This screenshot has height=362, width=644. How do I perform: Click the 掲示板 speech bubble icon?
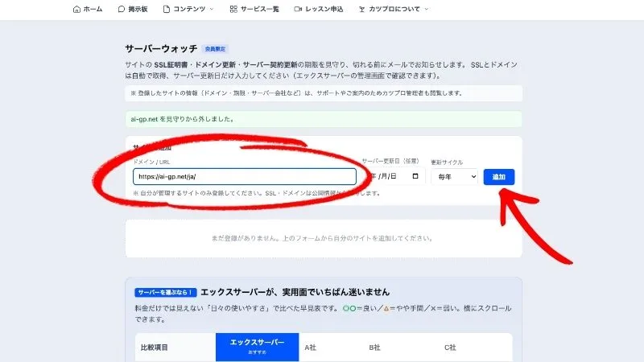122,9
